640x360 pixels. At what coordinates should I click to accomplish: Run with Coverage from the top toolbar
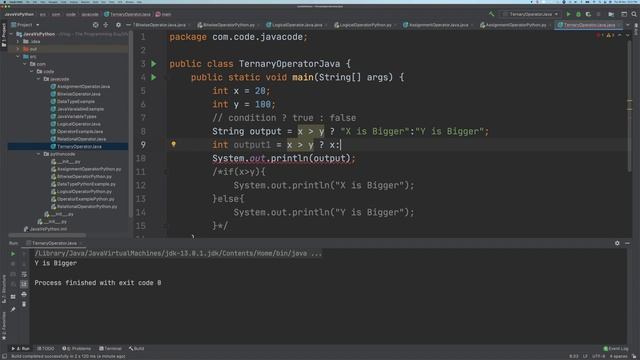click(588, 14)
